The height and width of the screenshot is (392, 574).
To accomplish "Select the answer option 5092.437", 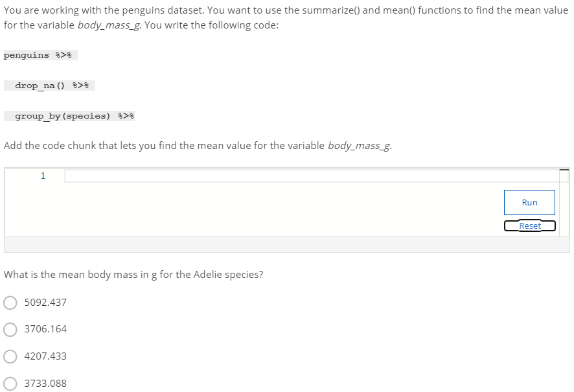I will tap(10, 302).
